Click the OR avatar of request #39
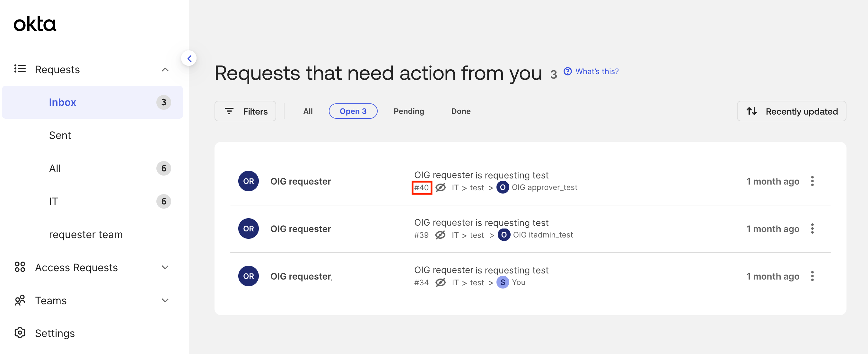868x354 pixels. 248,229
